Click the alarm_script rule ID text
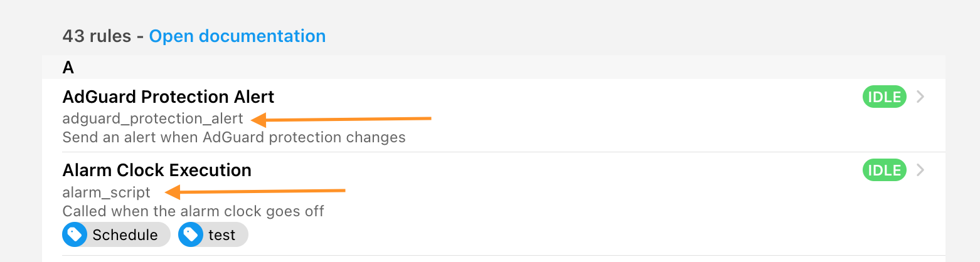This screenshot has width=980, height=262. (107, 192)
